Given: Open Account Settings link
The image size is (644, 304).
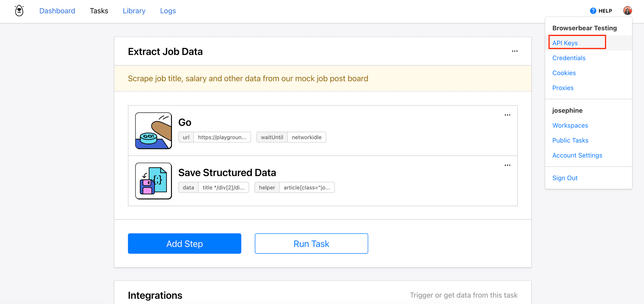Looking at the screenshot, I should (x=577, y=155).
